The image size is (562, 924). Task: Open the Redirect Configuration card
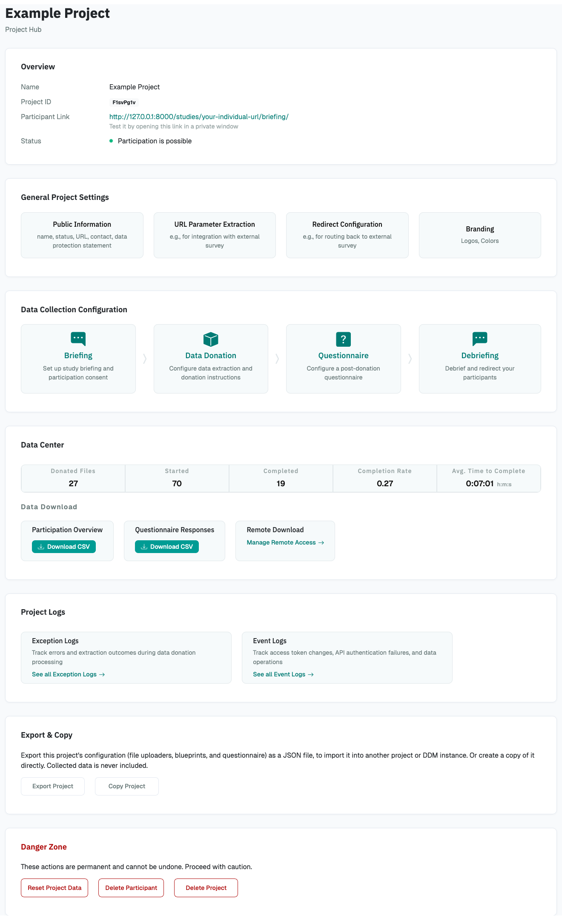[347, 235]
